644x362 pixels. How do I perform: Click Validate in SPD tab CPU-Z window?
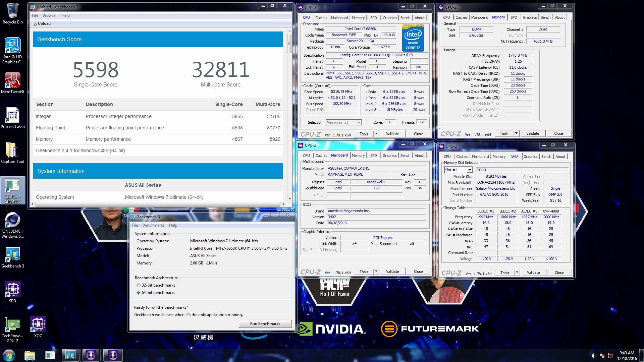pyautogui.click(x=533, y=273)
